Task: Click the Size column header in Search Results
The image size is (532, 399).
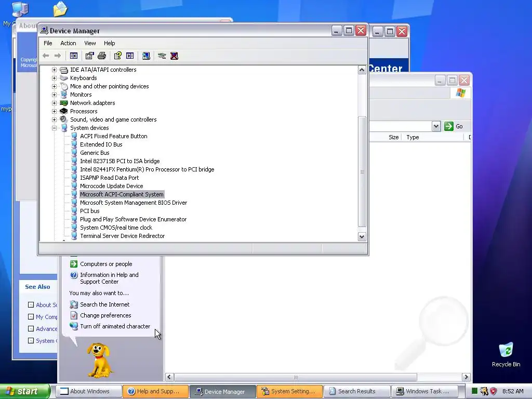Action: point(393,137)
